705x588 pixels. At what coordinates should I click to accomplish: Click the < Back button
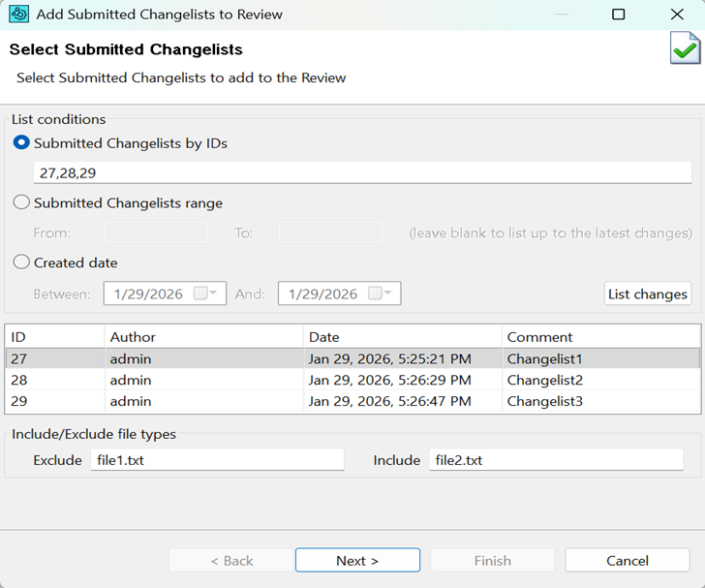[231, 560]
